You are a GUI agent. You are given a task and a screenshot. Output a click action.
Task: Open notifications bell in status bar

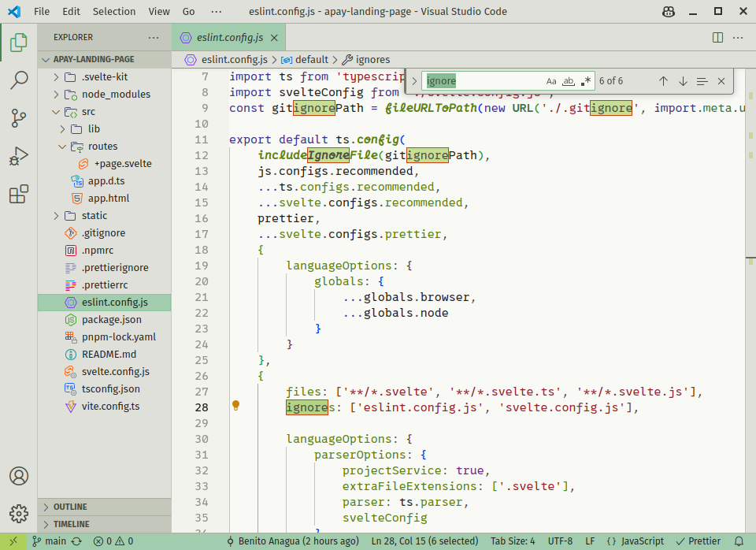pyautogui.click(x=739, y=541)
